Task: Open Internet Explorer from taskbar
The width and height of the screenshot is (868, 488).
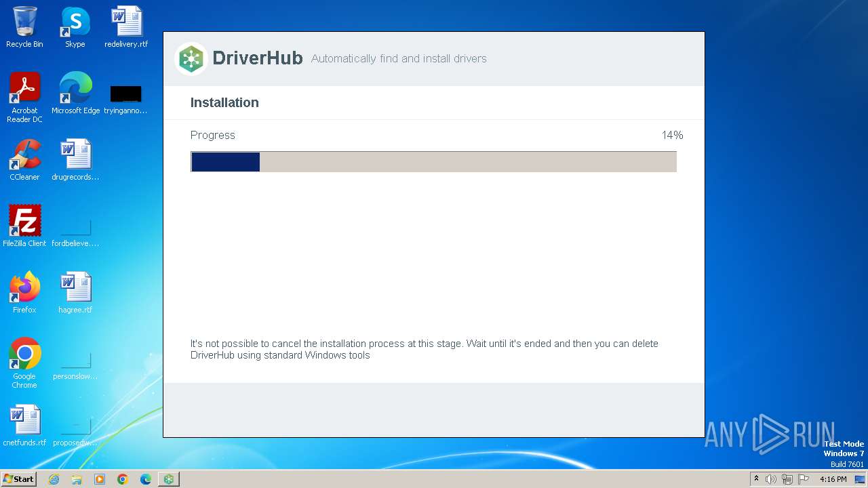Action: point(54,479)
